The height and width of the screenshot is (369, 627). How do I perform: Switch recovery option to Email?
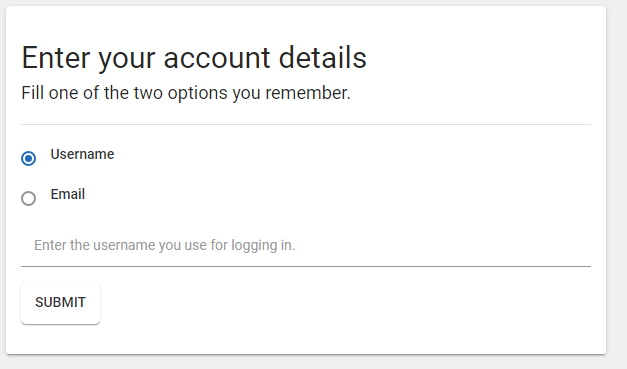pyautogui.click(x=28, y=198)
